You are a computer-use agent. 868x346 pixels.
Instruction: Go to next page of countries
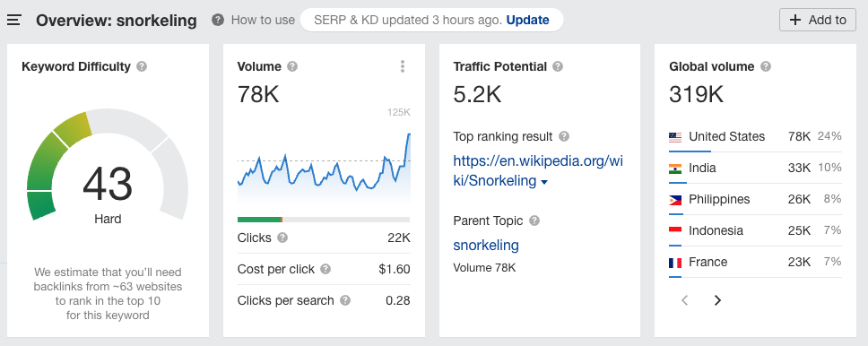pyautogui.click(x=717, y=300)
